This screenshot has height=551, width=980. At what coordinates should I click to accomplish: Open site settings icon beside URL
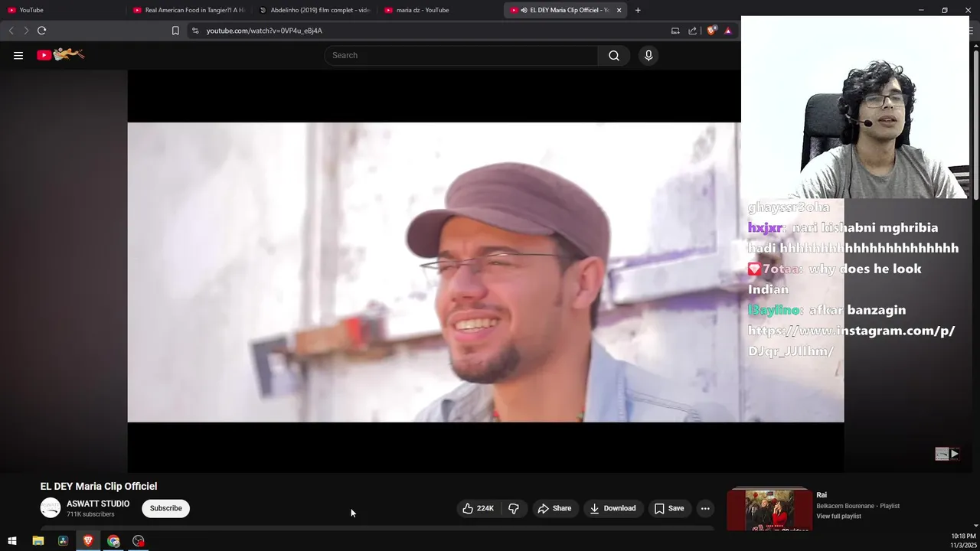[x=195, y=31]
